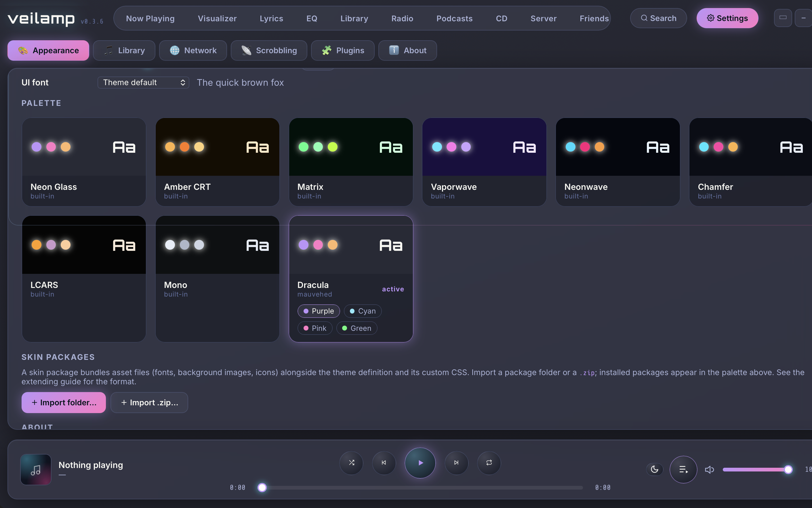Click the Settings gear button
This screenshot has height=508, width=812.
727,18
